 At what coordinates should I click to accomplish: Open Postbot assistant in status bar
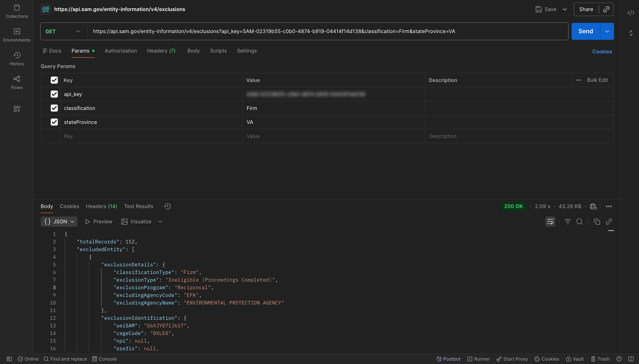coord(448,359)
